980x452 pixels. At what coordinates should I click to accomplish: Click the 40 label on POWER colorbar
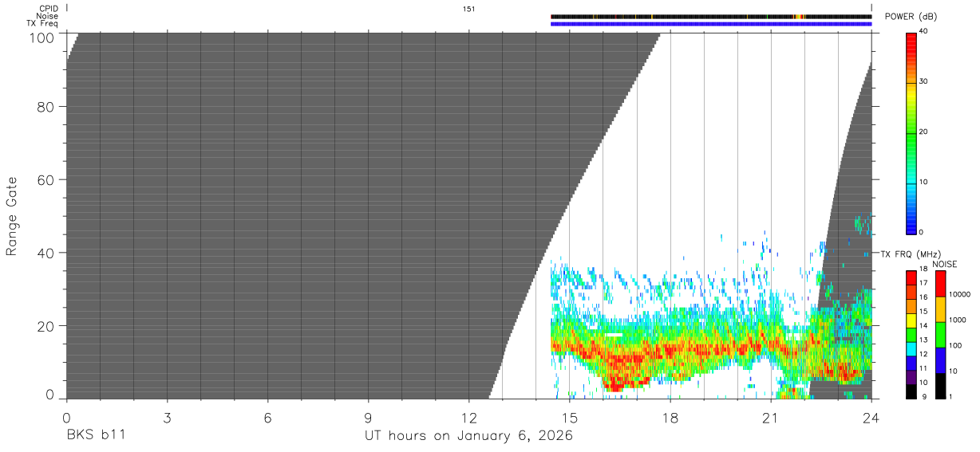pos(923,31)
